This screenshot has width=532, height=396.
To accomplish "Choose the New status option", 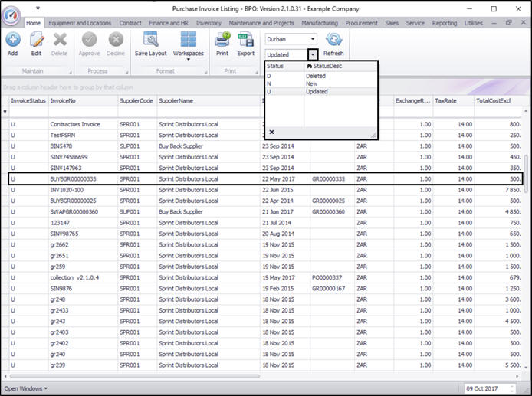I will point(313,83).
